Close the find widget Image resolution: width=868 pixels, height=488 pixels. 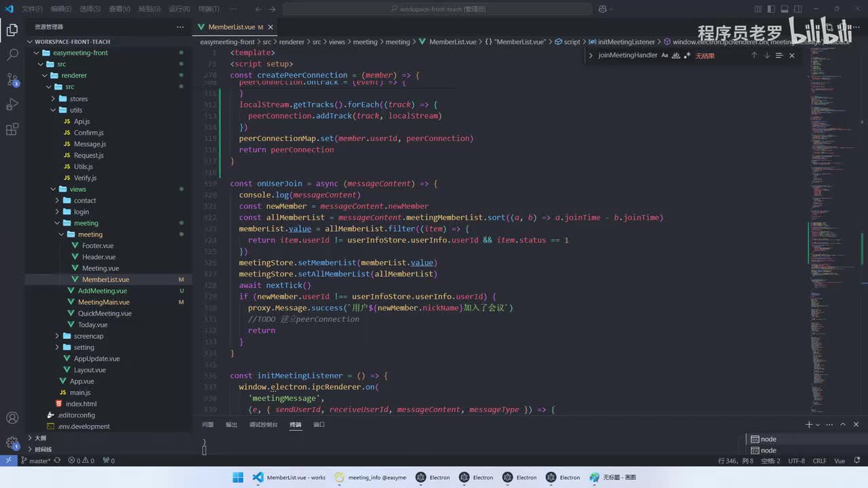[791, 56]
